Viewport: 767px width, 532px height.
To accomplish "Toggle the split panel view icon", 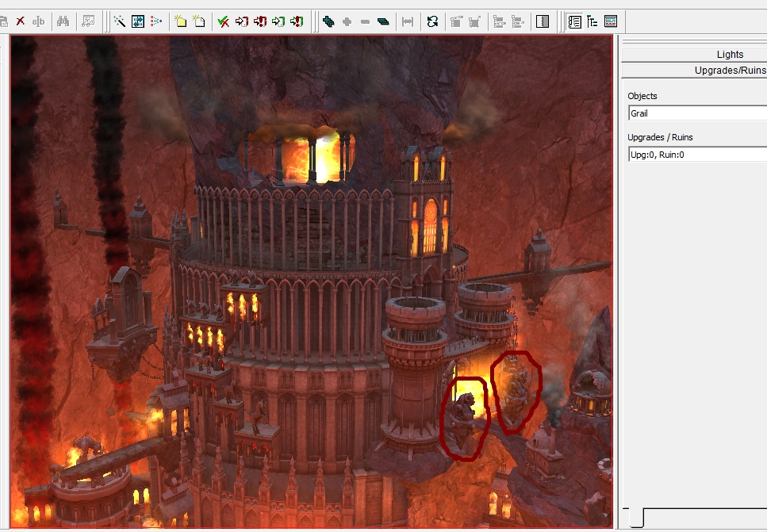I will pos(543,21).
